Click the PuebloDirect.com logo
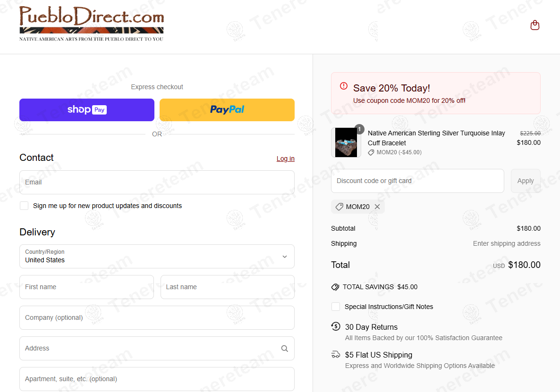This screenshot has width=560, height=392. pos(92,24)
